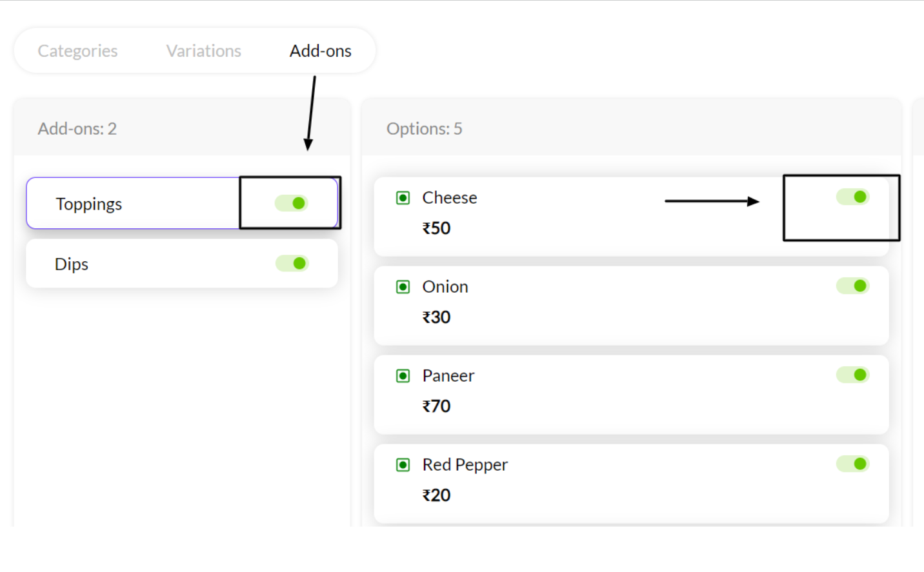The image size is (924, 572).
Task: Open the Variations tab
Action: coord(203,51)
